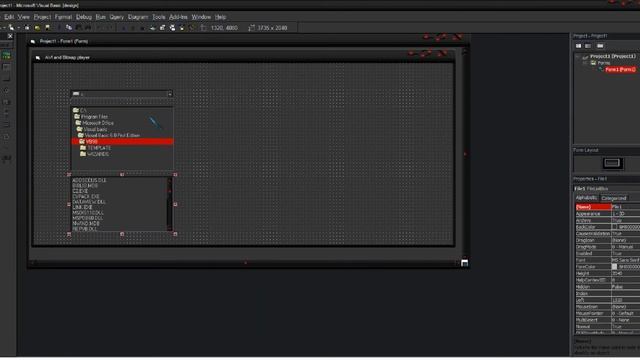This screenshot has height=360, width=640.
Task: Click the Form Layout Window toolbar icon
Action: [x=172, y=28]
